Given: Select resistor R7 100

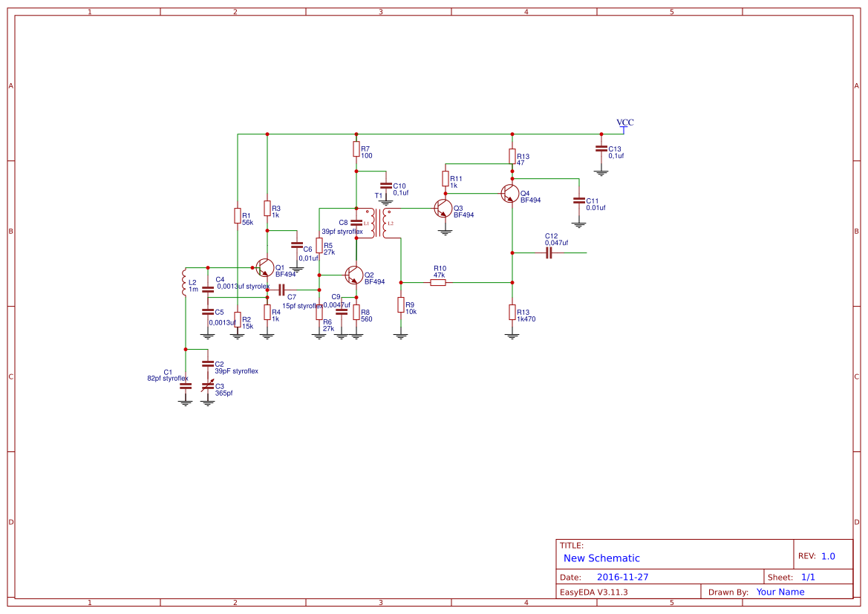Looking at the screenshot, I should [x=356, y=149].
